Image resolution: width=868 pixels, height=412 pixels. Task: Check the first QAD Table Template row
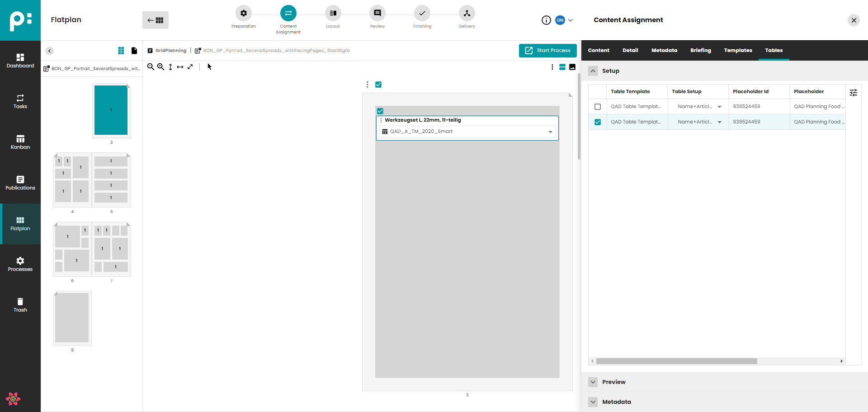(598, 107)
